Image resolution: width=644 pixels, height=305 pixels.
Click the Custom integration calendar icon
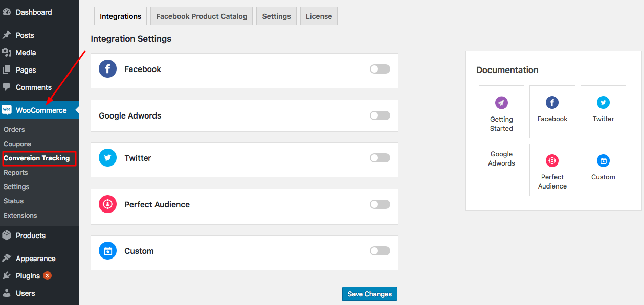click(x=107, y=251)
